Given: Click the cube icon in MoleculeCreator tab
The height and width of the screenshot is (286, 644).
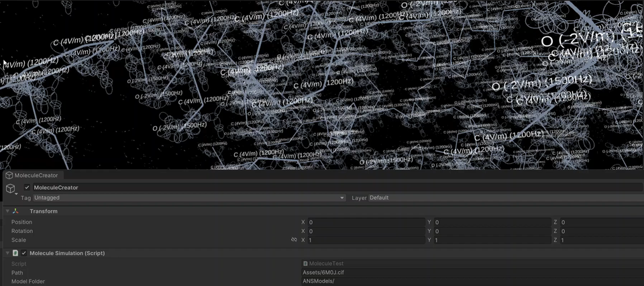Looking at the screenshot, I should coord(9,175).
